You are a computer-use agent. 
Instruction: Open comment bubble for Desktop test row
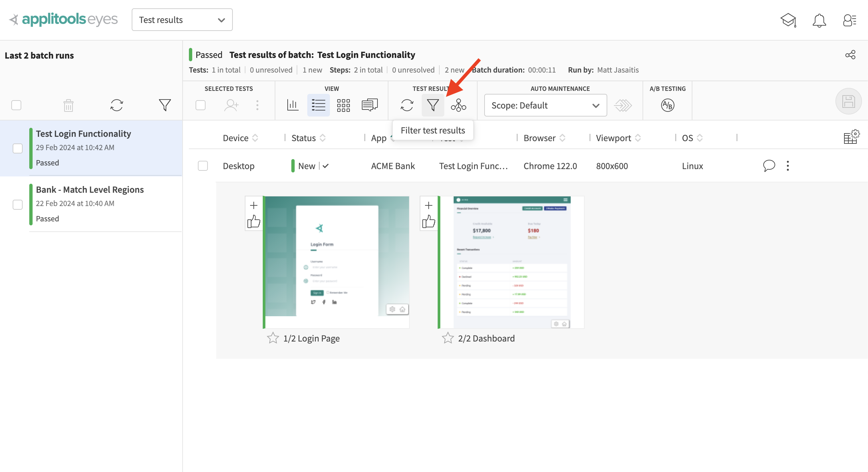769,166
